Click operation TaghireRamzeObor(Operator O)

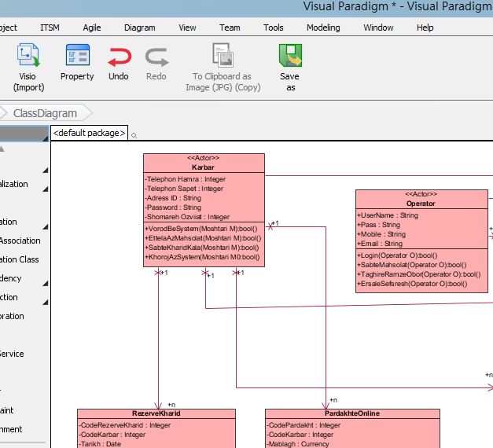coord(419,274)
